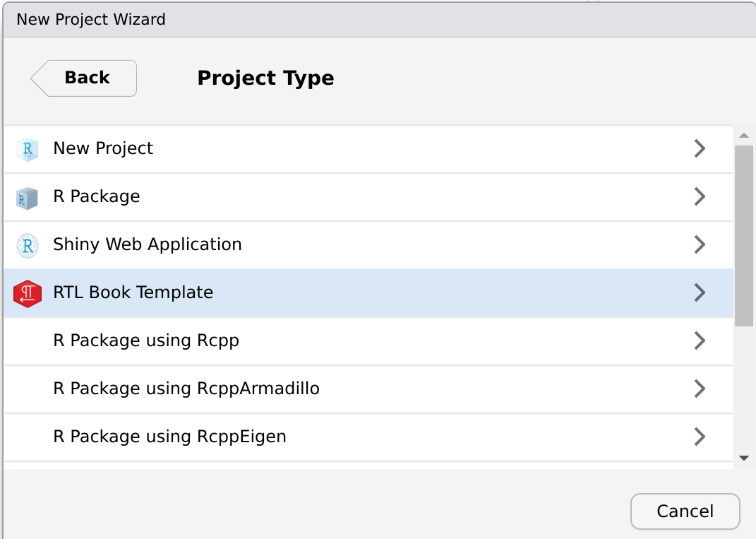The image size is (756, 539).
Task: Click the scrollbar down arrow
Action: point(743,458)
